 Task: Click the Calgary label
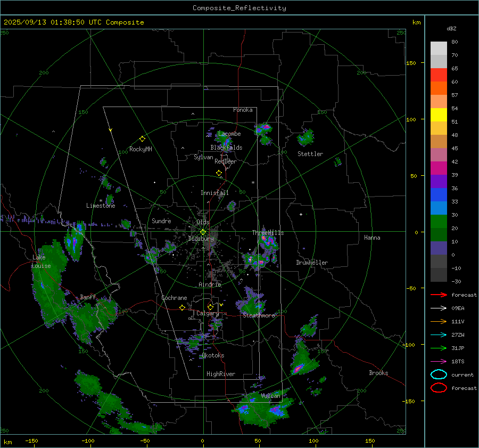pos(208,313)
